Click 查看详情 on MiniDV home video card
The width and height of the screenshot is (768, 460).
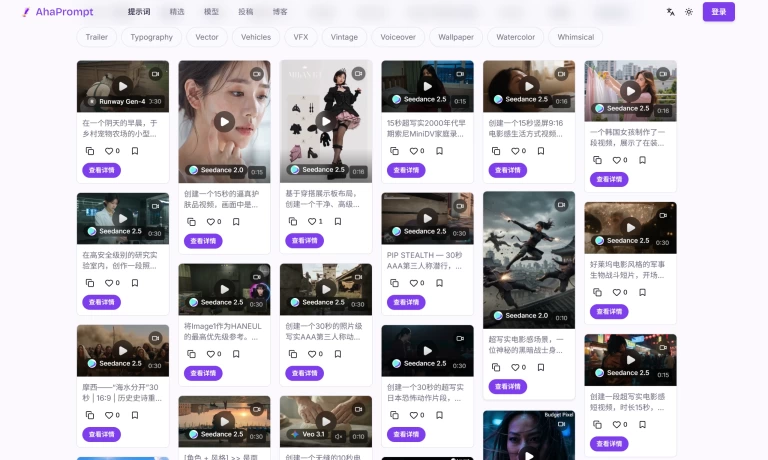pyautogui.click(x=406, y=170)
